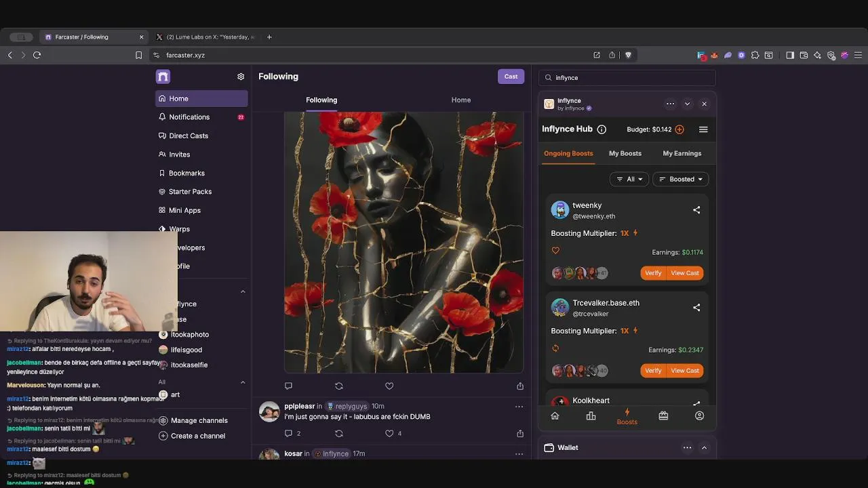This screenshot has height=488, width=868.
Task: Collapse the Inflynce mini app panel
Action: coord(687,104)
